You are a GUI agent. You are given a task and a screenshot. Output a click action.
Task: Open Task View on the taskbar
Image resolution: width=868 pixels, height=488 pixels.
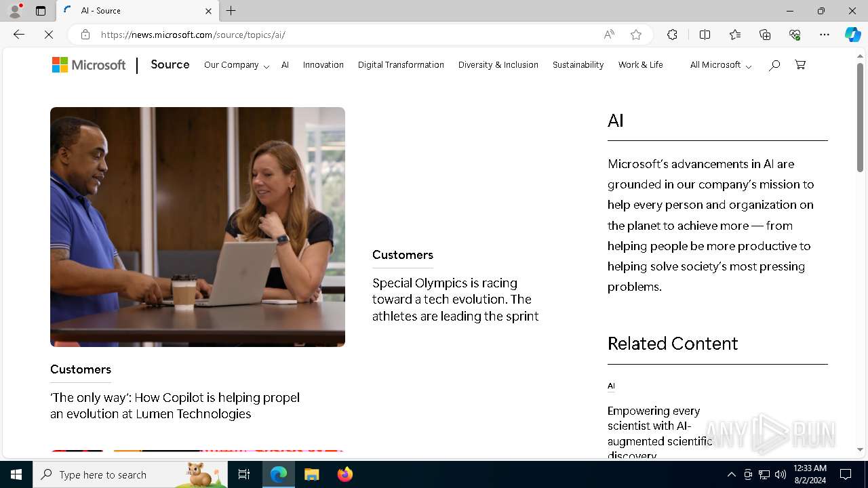point(244,474)
